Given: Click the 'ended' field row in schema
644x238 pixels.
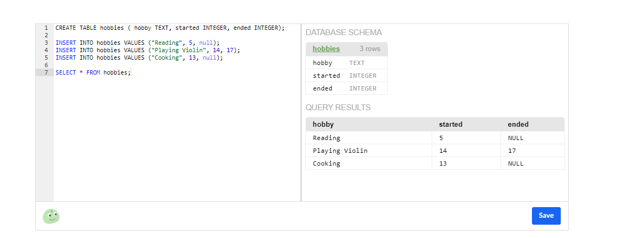Looking at the screenshot, I should 346,88.
